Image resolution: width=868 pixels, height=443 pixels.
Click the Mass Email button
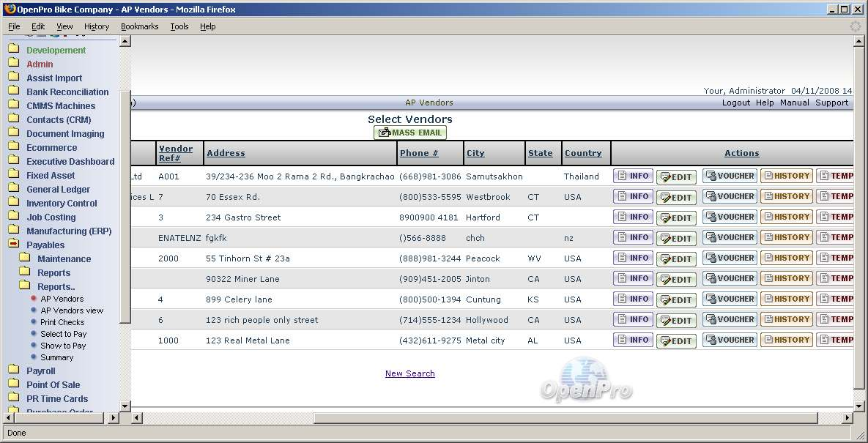pos(409,133)
